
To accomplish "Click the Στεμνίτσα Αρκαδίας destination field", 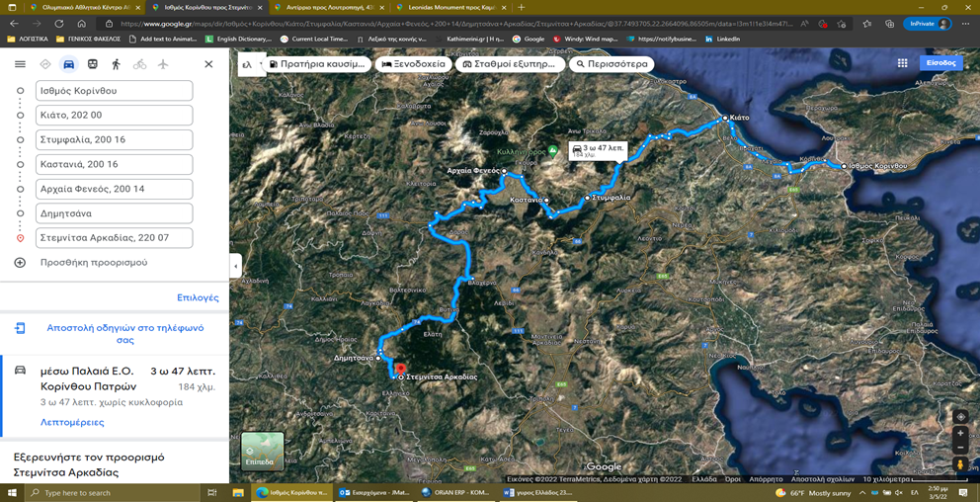I will pyautogui.click(x=115, y=237).
